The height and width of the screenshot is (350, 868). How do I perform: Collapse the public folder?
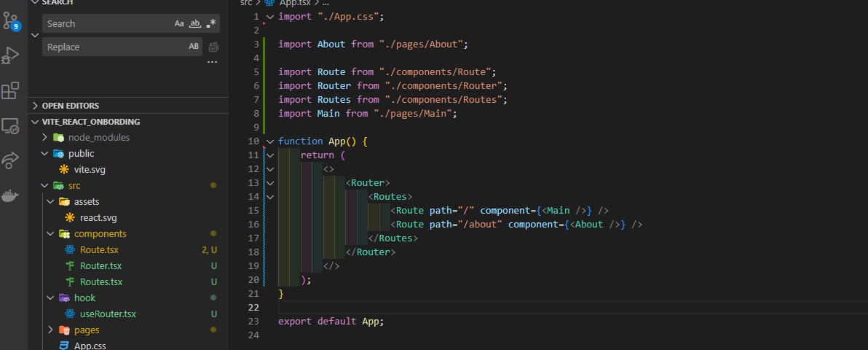click(x=45, y=154)
